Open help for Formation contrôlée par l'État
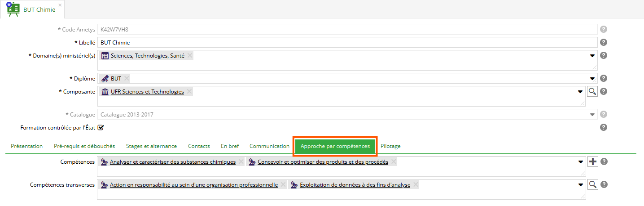 [604, 128]
